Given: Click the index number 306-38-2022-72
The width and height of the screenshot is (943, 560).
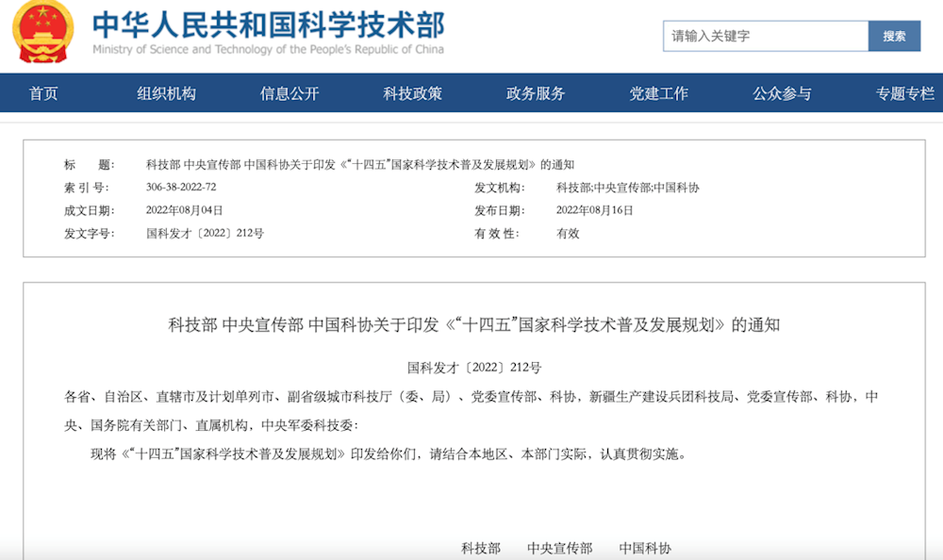Looking at the screenshot, I should 181,187.
